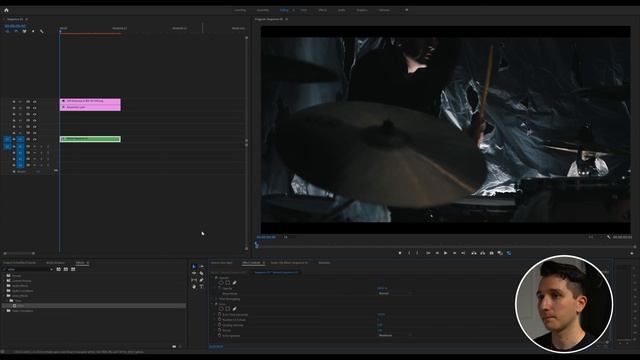This screenshot has height=360, width=640.
Task: Select the Selection tool arrow
Action: (x=194, y=267)
